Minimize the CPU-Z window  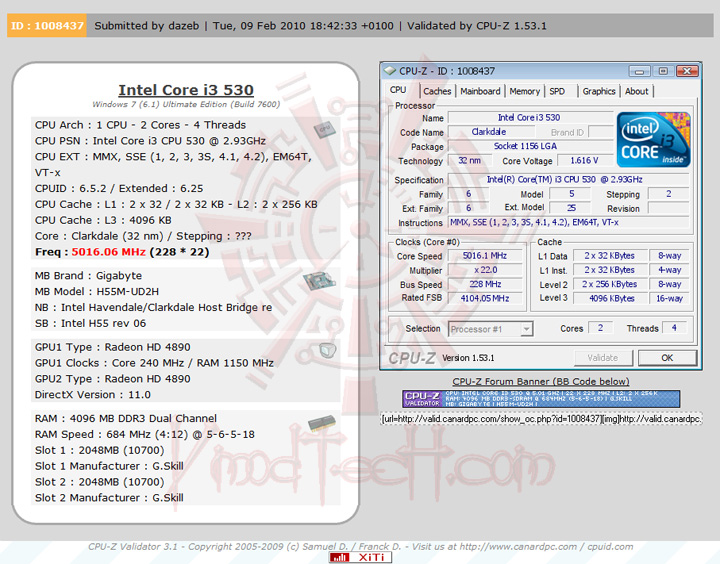(x=639, y=71)
